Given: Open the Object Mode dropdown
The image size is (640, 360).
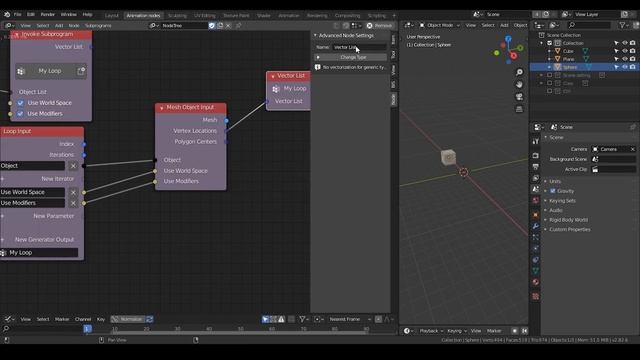Looking at the screenshot, I should [440, 25].
